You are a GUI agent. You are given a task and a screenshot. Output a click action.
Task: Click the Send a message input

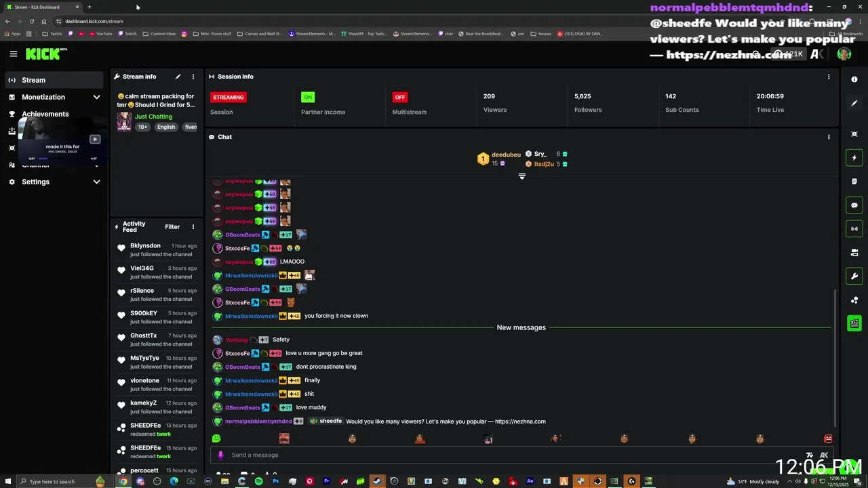[x=522, y=455]
